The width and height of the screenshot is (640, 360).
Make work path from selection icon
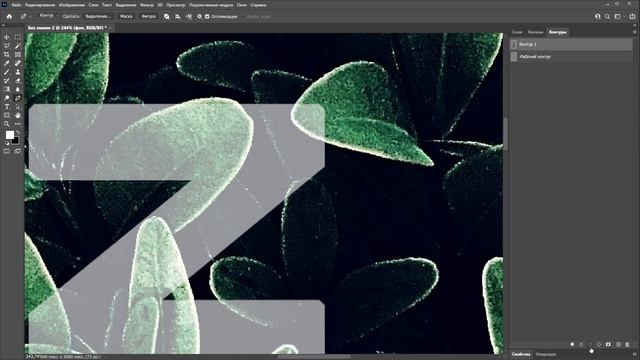point(599,344)
